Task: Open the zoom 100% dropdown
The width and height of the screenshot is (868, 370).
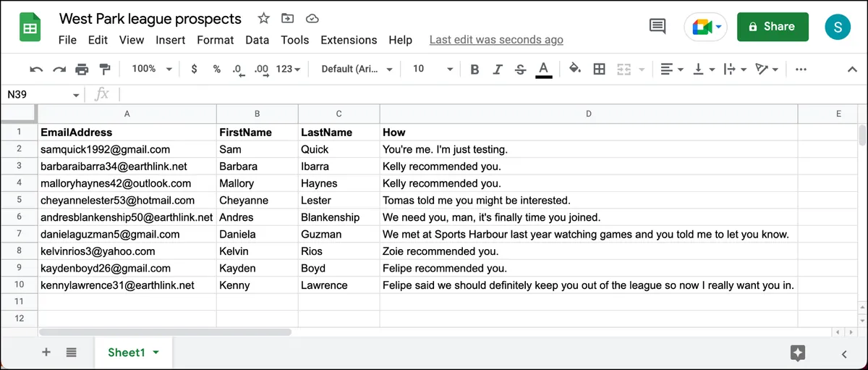Action: point(151,69)
